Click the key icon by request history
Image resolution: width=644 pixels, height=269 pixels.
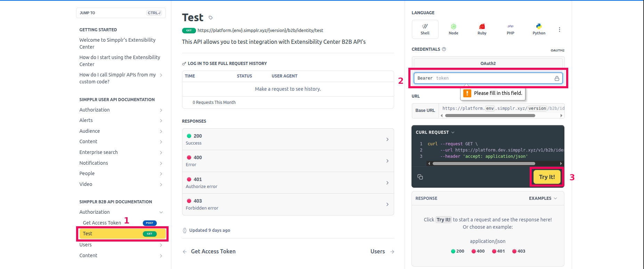point(184,64)
